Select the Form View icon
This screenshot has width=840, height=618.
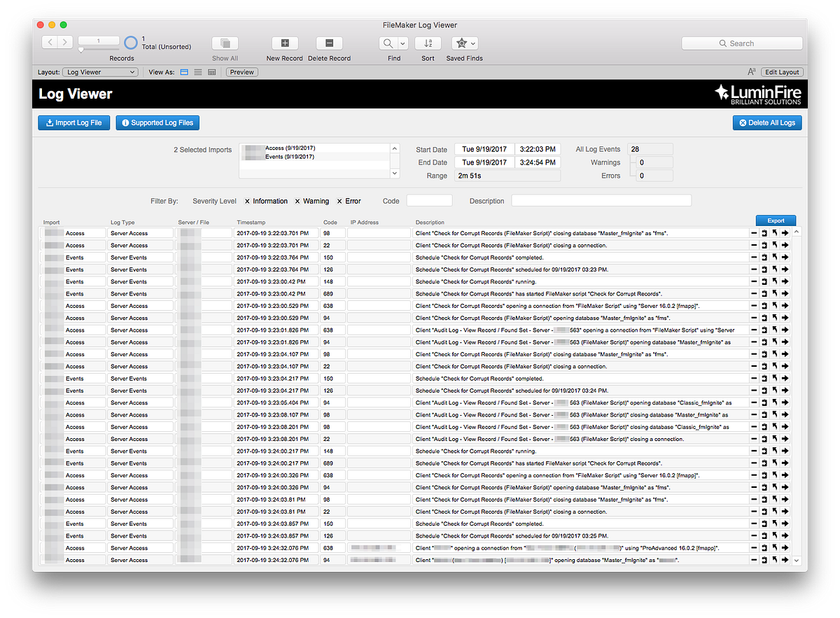click(x=183, y=71)
